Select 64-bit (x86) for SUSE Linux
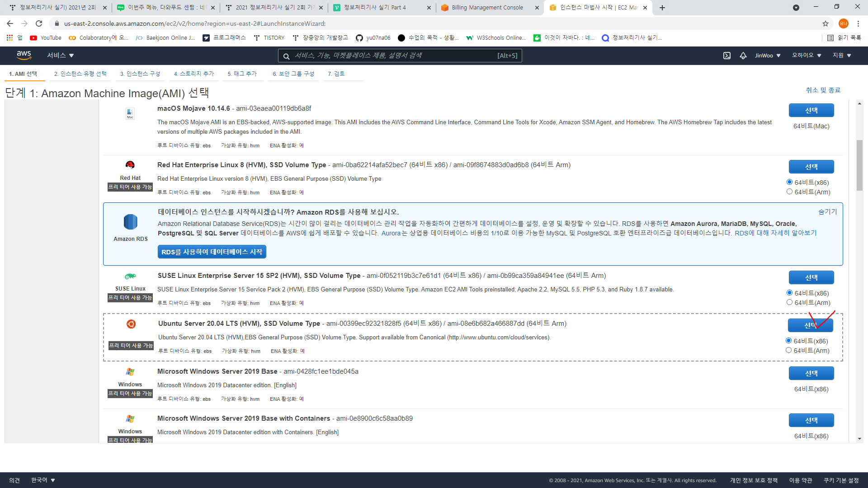 789,293
